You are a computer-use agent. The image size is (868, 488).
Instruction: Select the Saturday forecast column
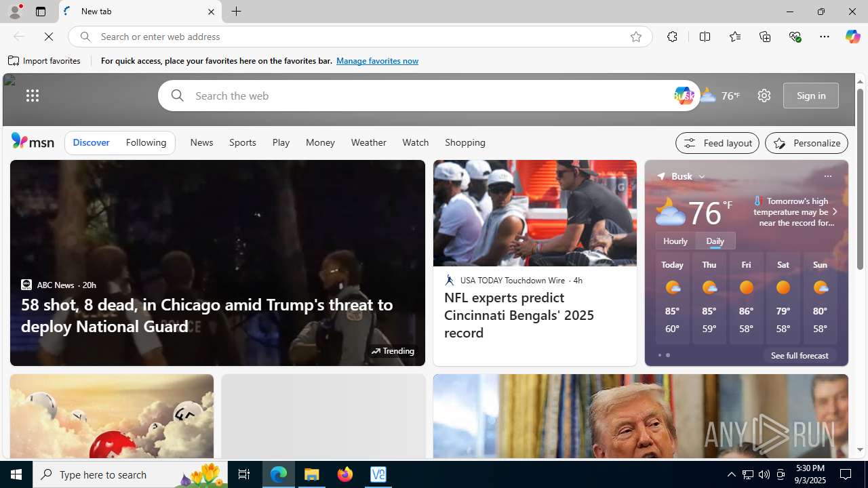click(783, 298)
